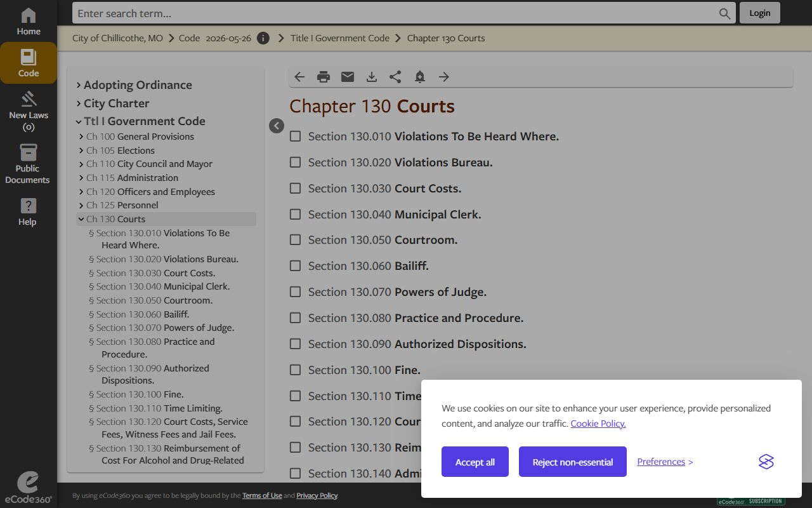Click the cookie banner logo icon

pyautogui.click(x=766, y=462)
